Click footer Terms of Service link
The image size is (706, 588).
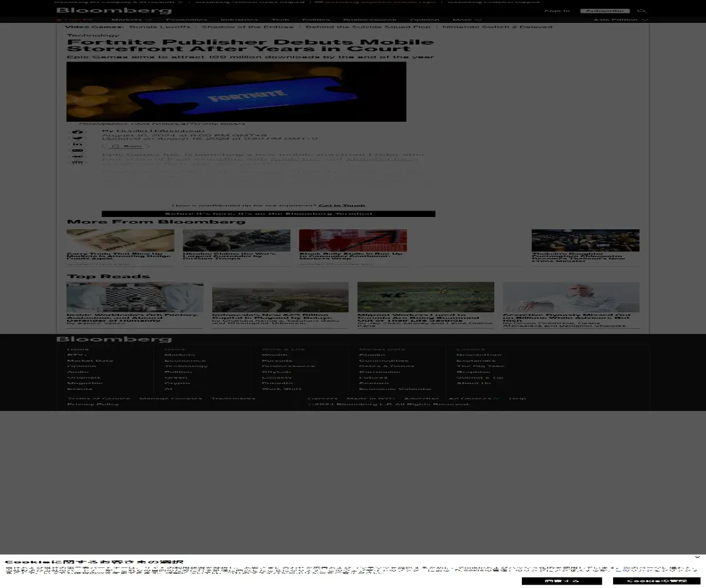[x=98, y=399]
